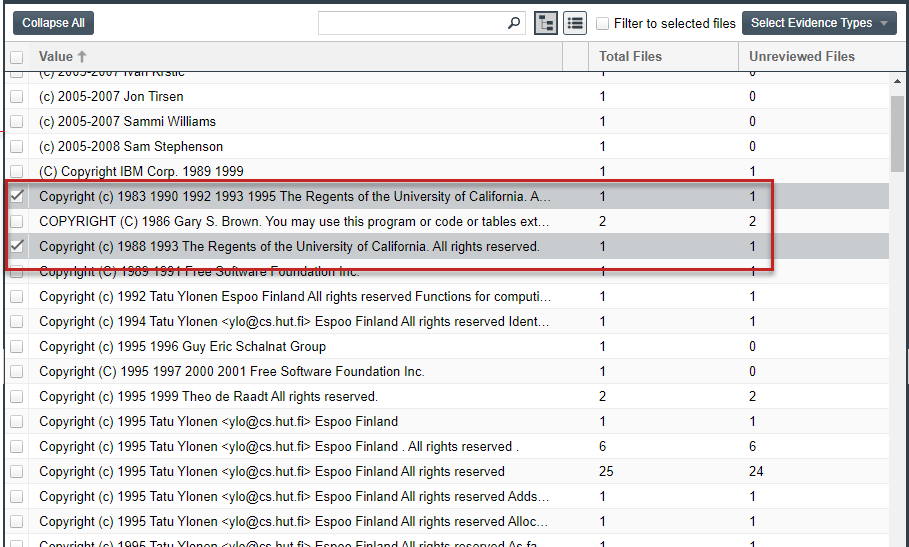Viewport: 909px width, 547px height.
Task: Sort by the Total Files column
Action: (630, 57)
